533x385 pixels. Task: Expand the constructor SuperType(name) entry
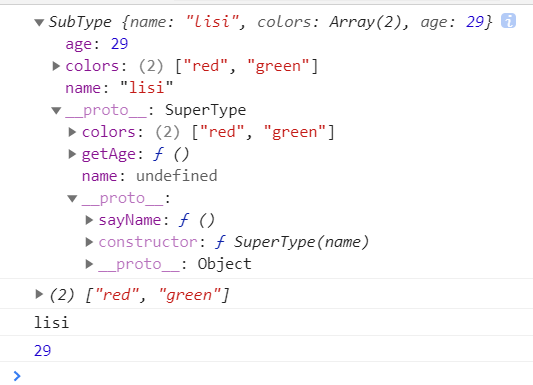click(x=89, y=242)
